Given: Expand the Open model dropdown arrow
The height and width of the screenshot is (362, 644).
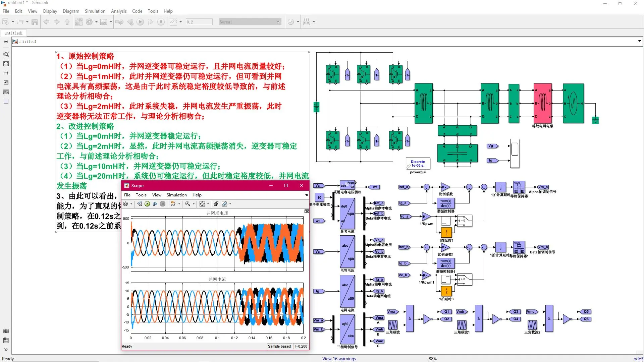Looking at the screenshot, I should point(27,22).
